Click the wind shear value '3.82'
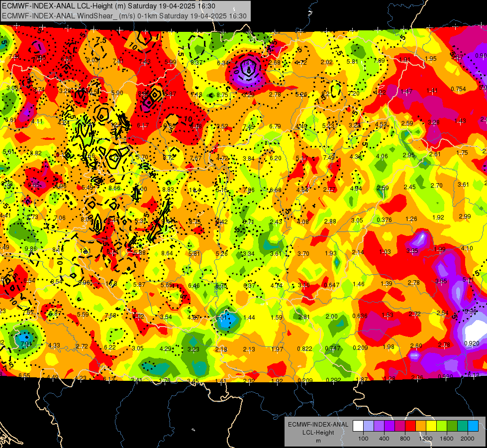487x448 pixels. pyautogui.click(x=36, y=153)
